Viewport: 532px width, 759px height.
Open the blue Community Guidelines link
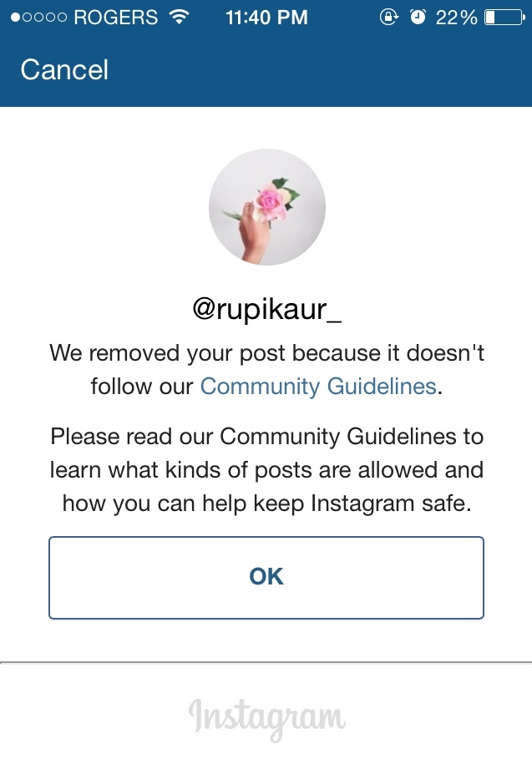pyautogui.click(x=318, y=387)
